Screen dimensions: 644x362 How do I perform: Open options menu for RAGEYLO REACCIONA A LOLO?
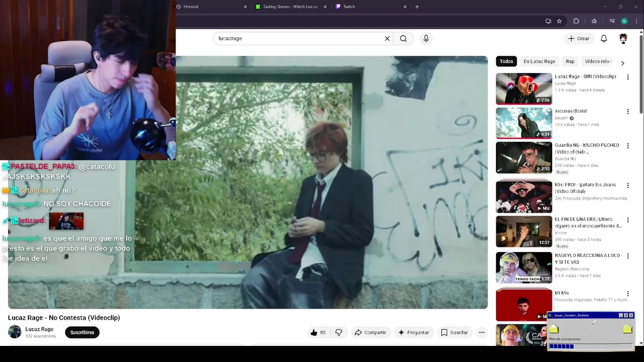pos(627,256)
